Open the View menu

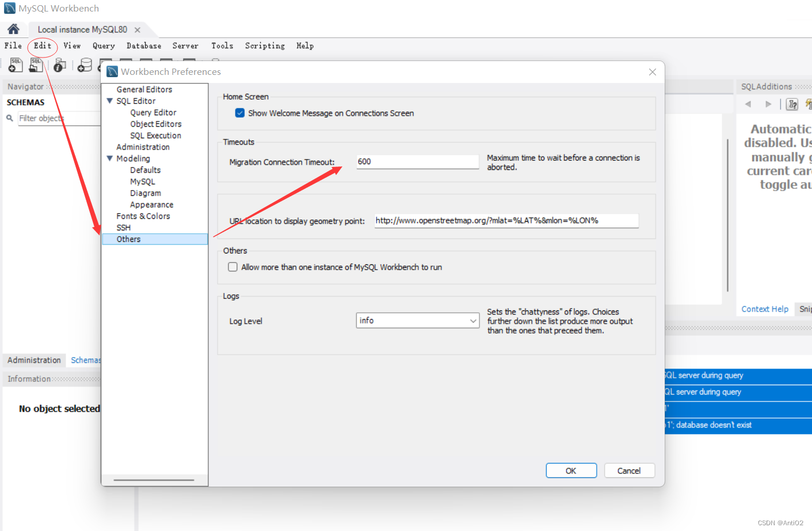click(x=72, y=45)
